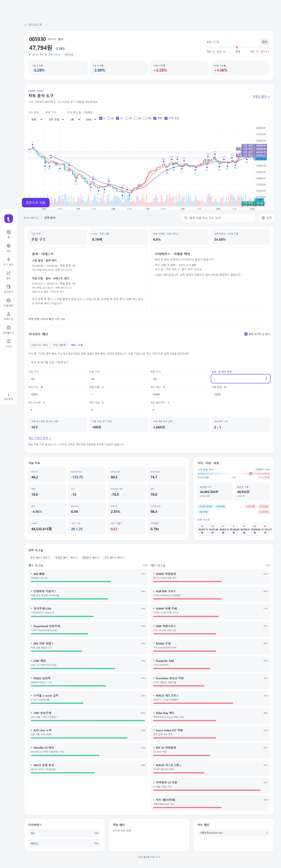Click the 추세 매수 5 매도 7 chip
The height and width of the screenshot is (868, 281).
click(x=40, y=558)
